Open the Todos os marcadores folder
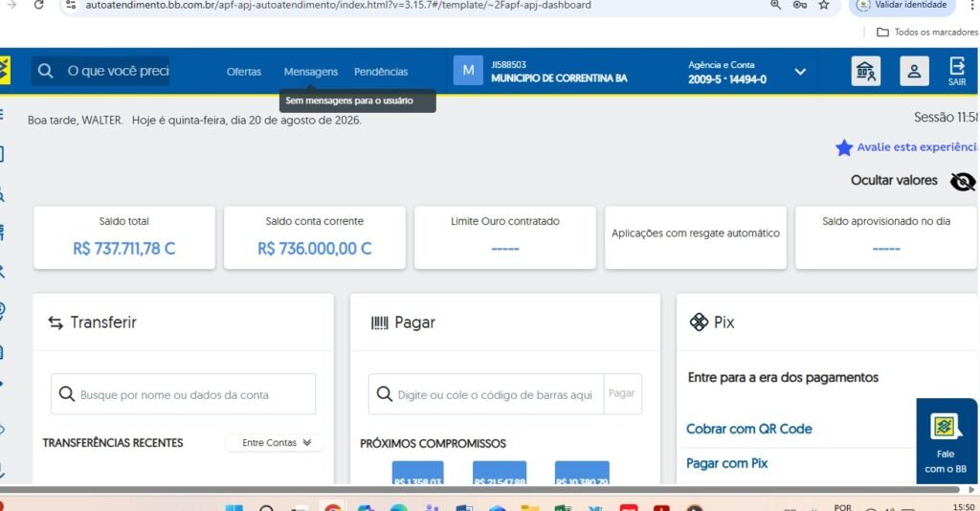This screenshot has width=980, height=511. [926, 32]
